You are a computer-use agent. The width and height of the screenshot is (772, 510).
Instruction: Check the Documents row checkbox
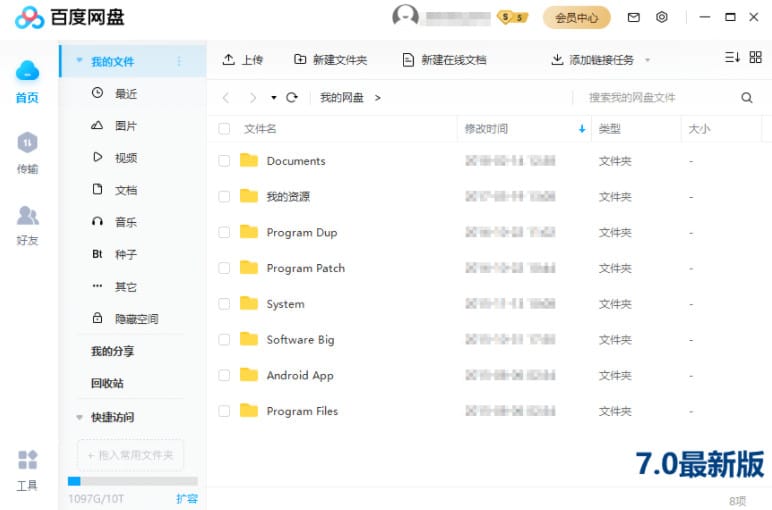click(224, 161)
